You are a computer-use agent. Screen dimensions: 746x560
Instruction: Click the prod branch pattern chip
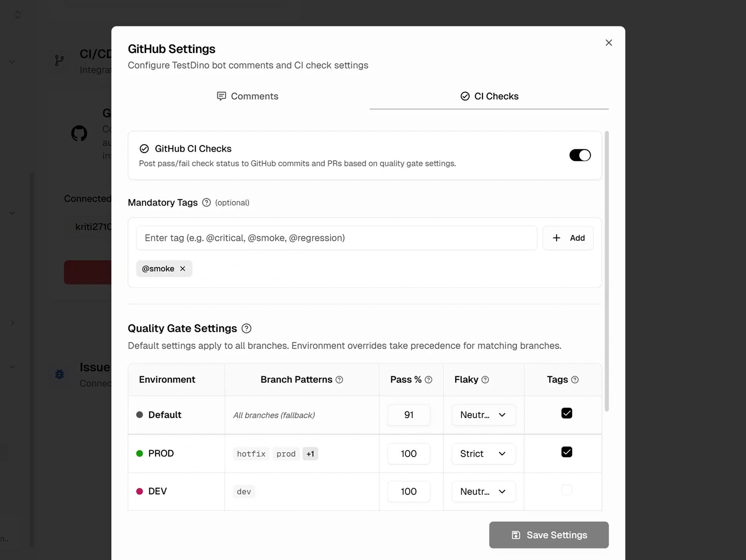tap(286, 454)
